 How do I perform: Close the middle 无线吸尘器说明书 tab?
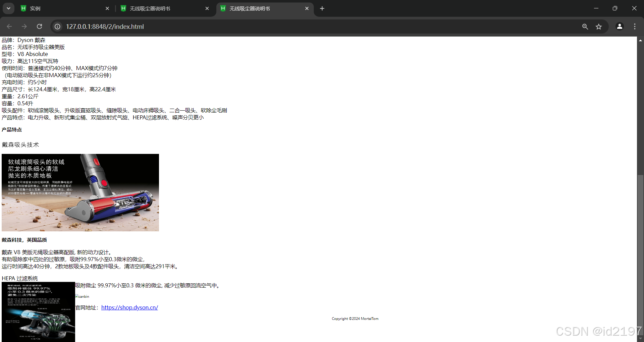click(x=207, y=8)
